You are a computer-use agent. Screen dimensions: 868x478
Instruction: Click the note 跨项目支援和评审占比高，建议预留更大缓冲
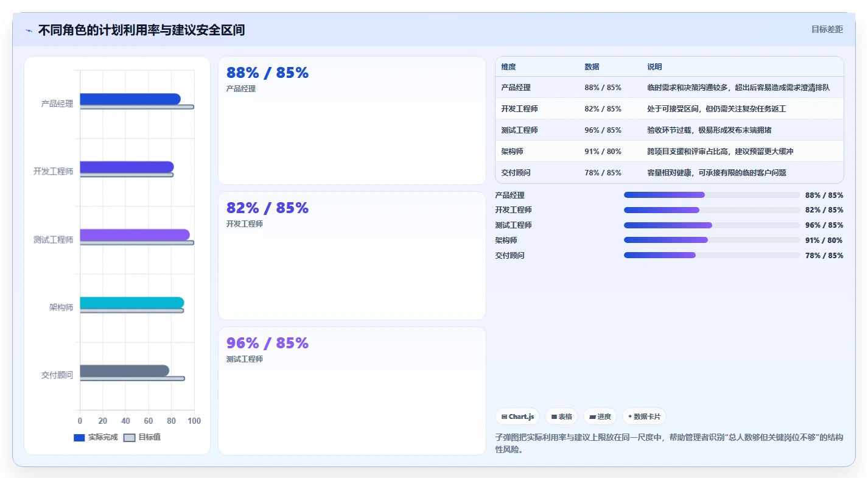(x=720, y=152)
